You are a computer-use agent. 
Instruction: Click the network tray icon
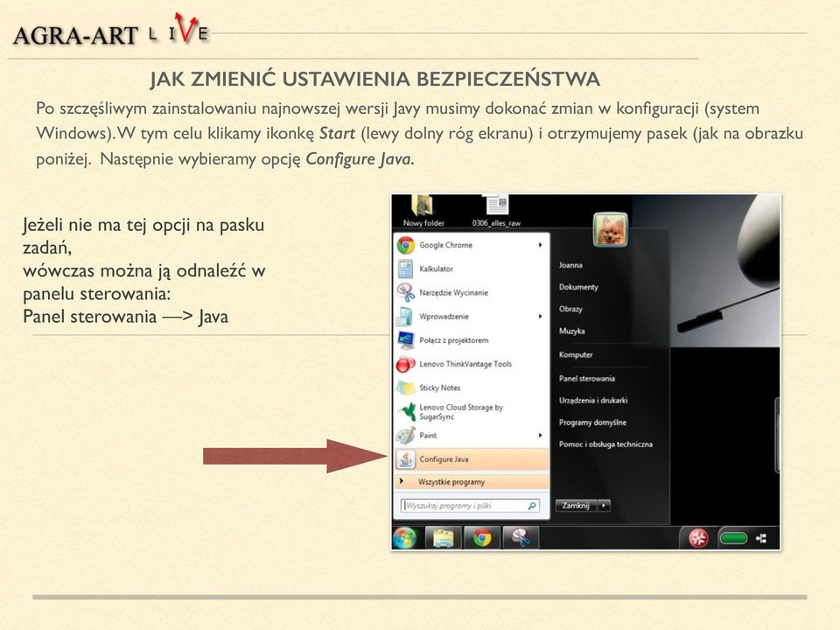[761, 538]
